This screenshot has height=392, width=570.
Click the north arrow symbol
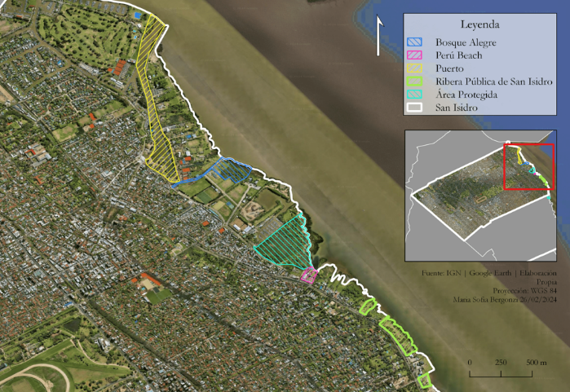coord(379,36)
